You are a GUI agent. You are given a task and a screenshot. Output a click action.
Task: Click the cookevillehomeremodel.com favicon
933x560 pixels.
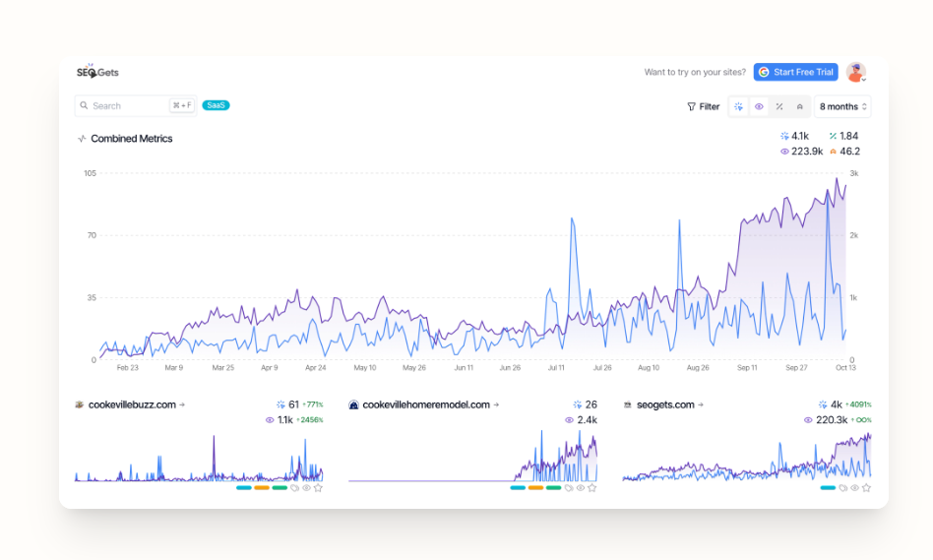click(x=353, y=404)
